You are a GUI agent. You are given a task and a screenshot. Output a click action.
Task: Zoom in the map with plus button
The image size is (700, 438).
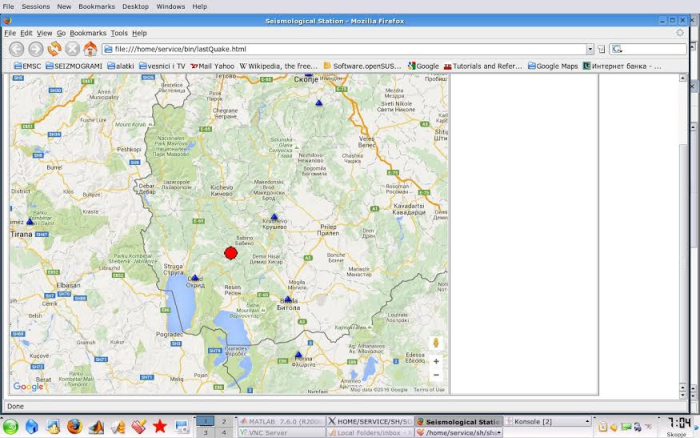coord(436,361)
